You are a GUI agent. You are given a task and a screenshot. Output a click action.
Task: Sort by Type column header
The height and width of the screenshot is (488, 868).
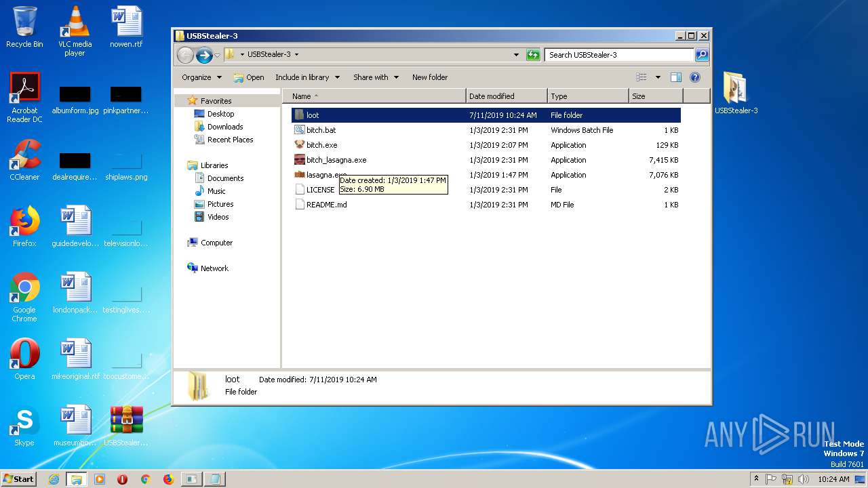588,96
